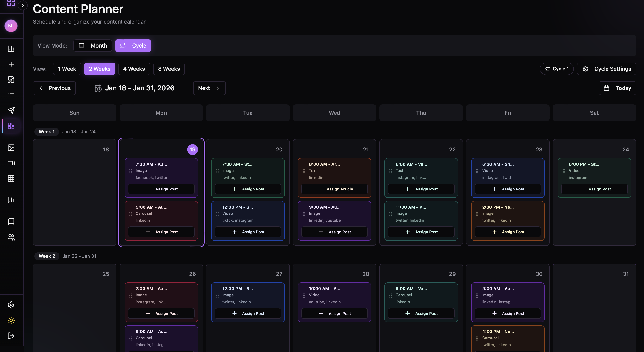644x352 pixels.
Task: Click the M. profile avatar
Action: pos(11,26)
